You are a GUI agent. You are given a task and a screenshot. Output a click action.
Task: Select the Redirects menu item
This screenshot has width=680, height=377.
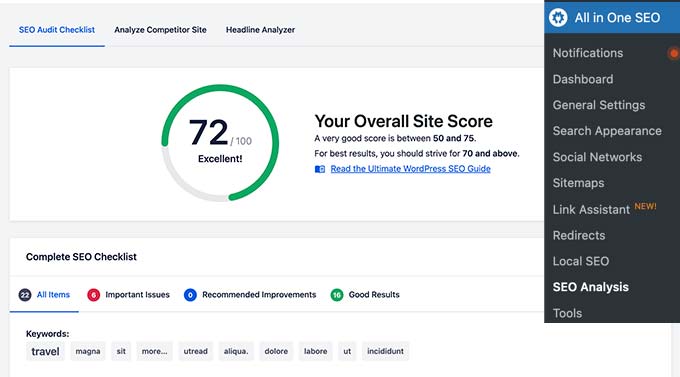(579, 235)
